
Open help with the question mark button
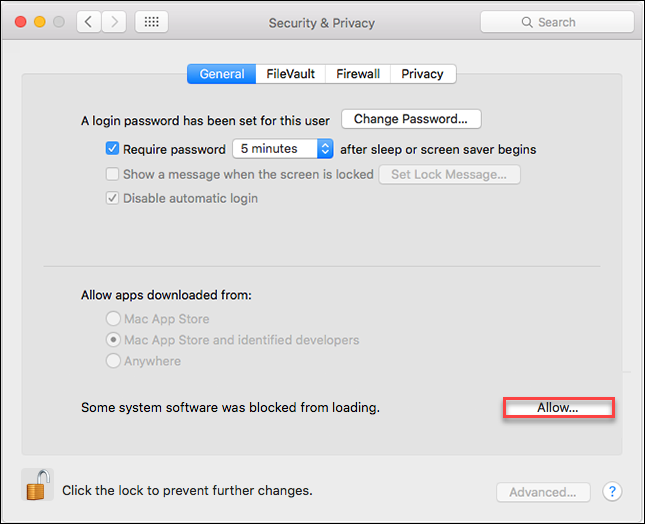pyautogui.click(x=612, y=492)
